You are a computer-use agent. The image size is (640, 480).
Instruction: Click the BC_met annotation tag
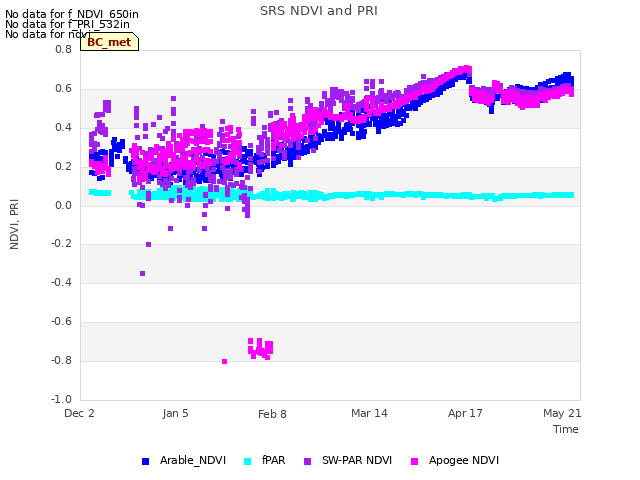pos(109,42)
